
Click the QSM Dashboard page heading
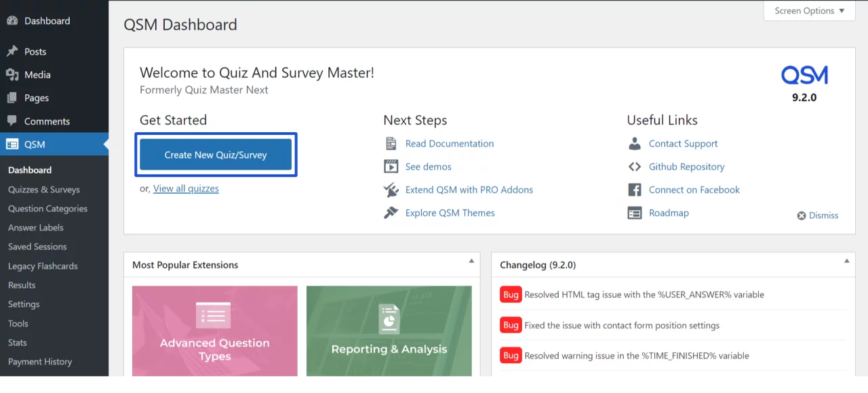[x=180, y=25]
